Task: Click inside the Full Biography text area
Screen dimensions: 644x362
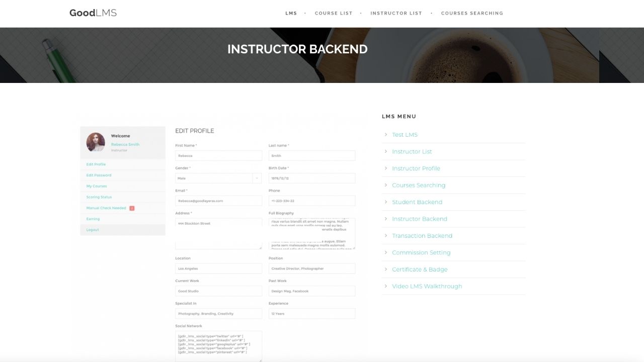Action: point(311,233)
